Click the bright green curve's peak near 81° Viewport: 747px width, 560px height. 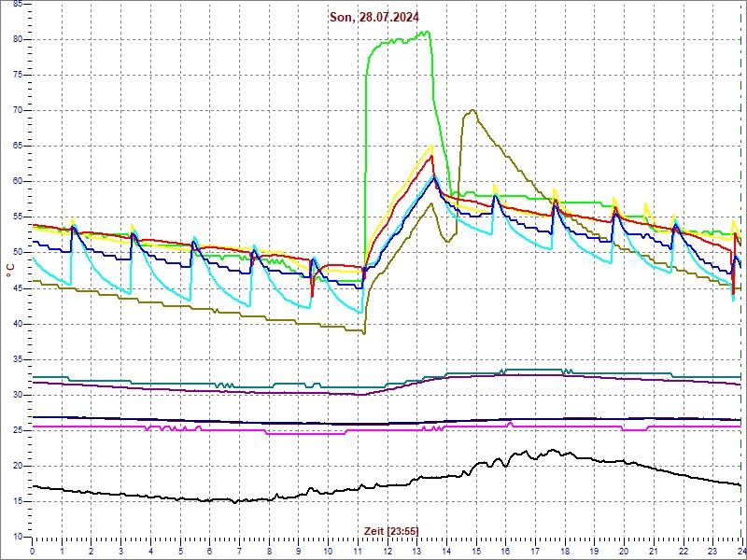pyautogui.click(x=427, y=33)
